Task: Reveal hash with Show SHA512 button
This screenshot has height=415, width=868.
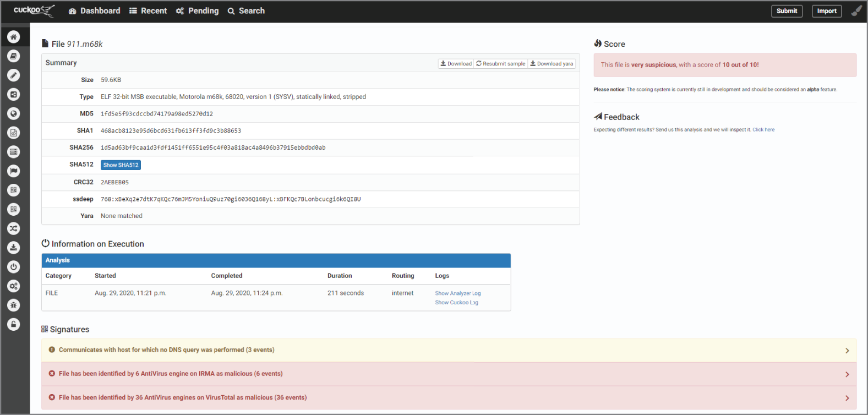Action: [121, 165]
